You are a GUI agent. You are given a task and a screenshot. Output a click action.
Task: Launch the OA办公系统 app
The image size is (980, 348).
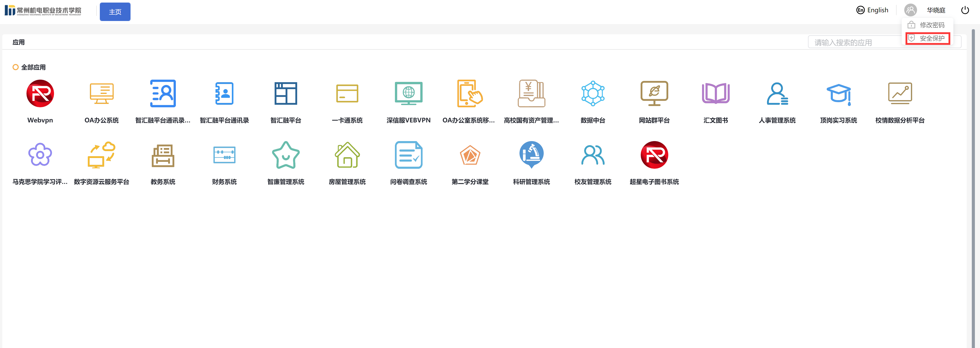pos(102,94)
